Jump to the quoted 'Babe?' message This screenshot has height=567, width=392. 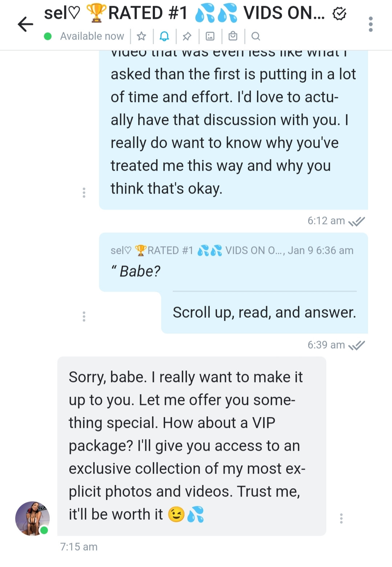click(x=232, y=262)
